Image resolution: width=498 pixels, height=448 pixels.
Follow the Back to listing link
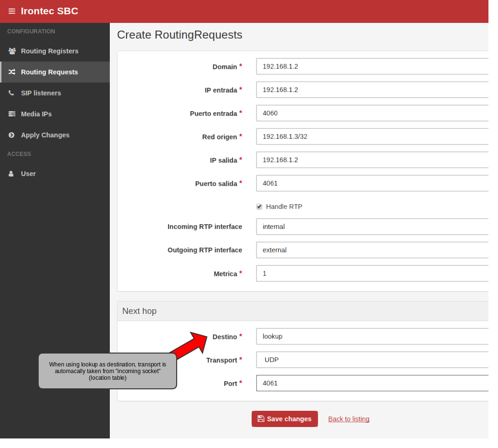tap(349, 419)
